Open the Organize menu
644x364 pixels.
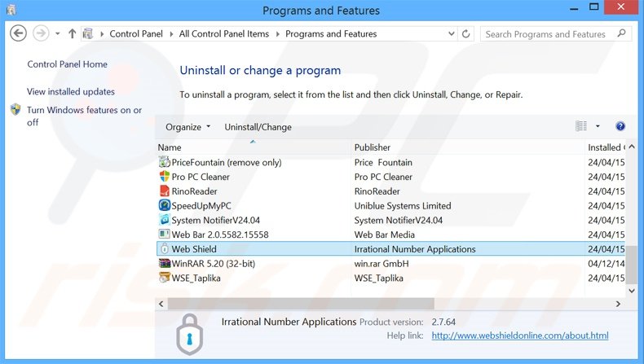(187, 127)
